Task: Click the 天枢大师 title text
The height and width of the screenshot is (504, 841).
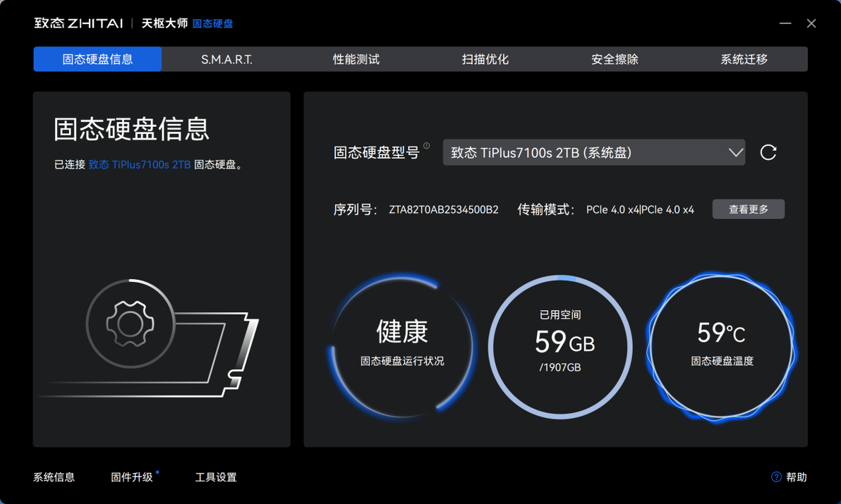Action: pyautogui.click(x=164, y=23)
